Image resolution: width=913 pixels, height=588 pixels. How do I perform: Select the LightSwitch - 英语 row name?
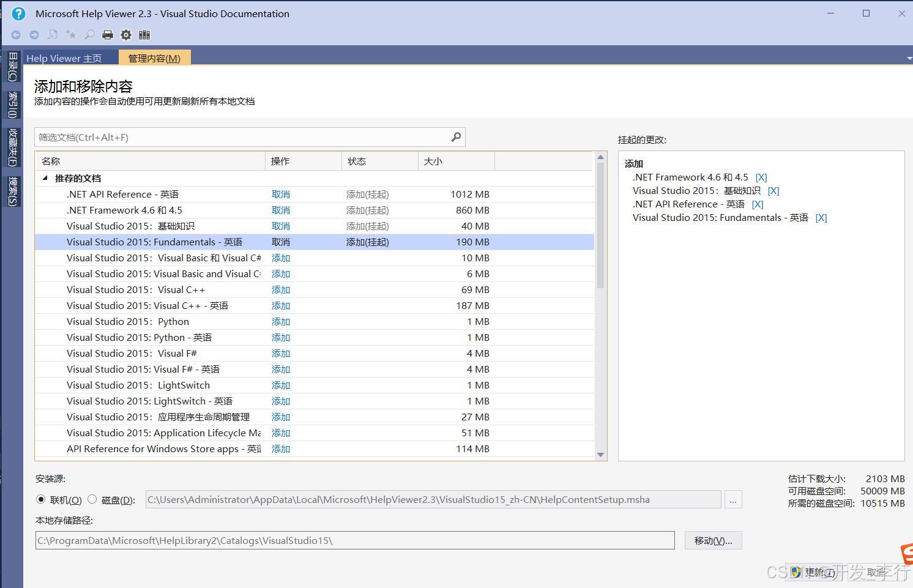pyautogui.click(x=149, y=401)
